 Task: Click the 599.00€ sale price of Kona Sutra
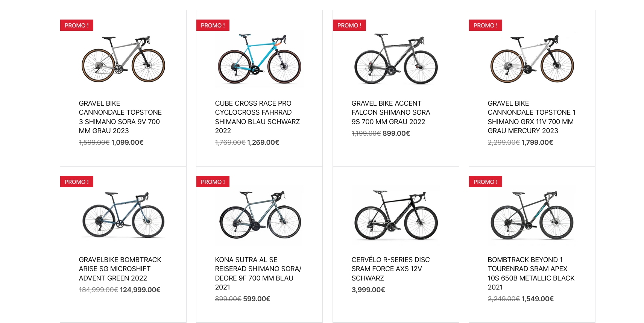coord(257,299)
